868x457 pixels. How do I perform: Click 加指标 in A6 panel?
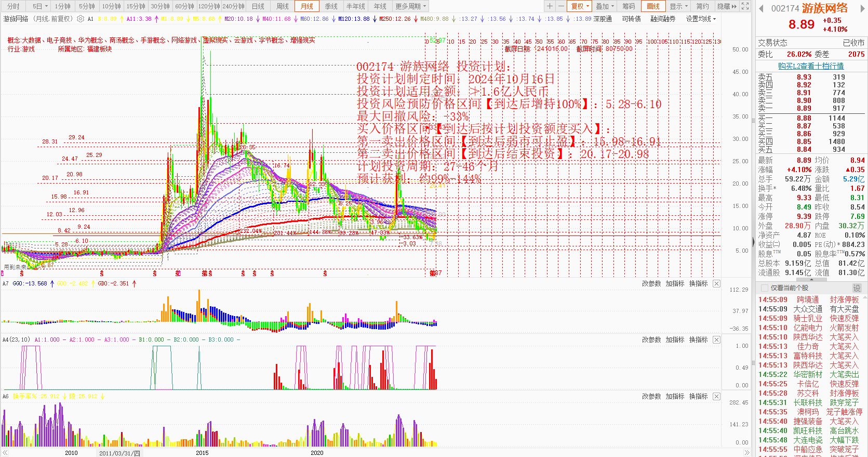[675, 396]
